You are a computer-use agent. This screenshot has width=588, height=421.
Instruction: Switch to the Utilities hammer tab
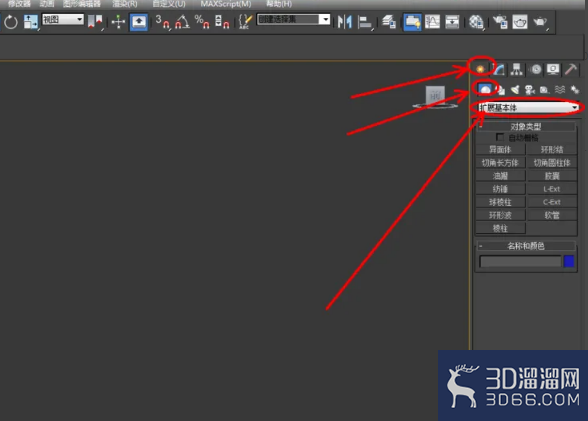[x=571, y=69]
